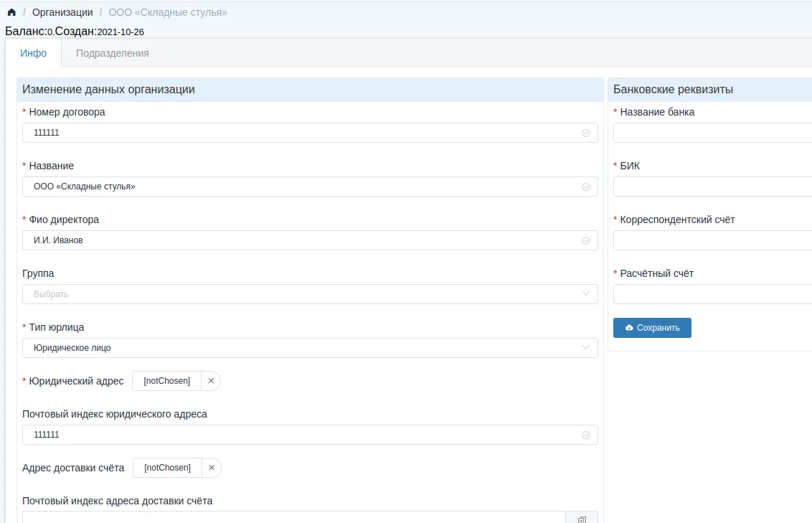The height and width of the screenshot is (523, 812).
Task: Click the home icon in breadcrumb
Action: tap(11, 13)
